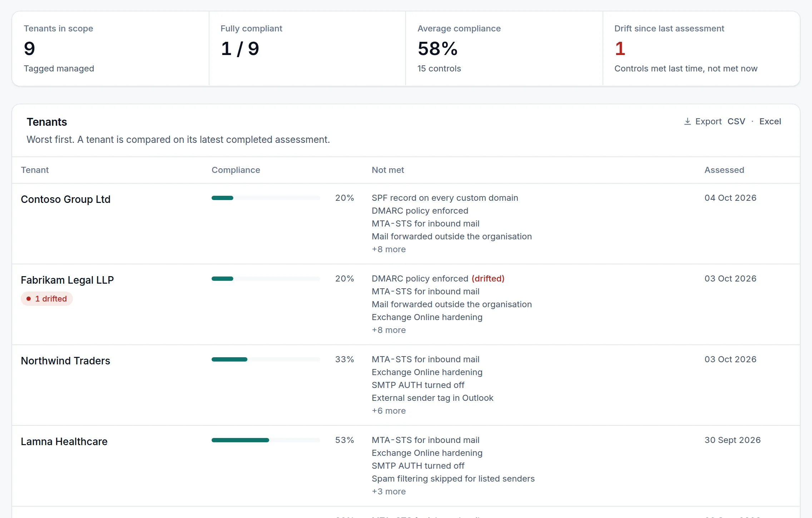Image resolution: width=812 pixels, height=518 pixels.
Task: Click Contoso's Mail forwarded outside the organisation
Action: pyautogui.click(x=452, y=236)
